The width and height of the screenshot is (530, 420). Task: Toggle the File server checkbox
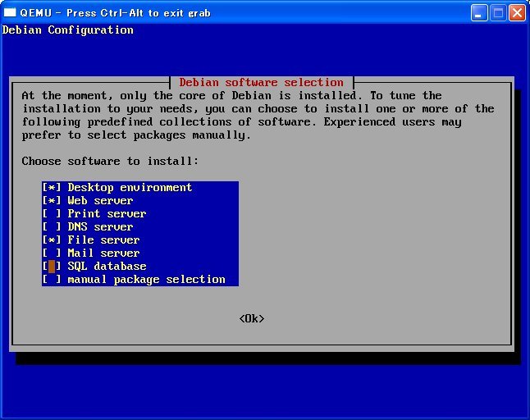click(x=52, y=240)
